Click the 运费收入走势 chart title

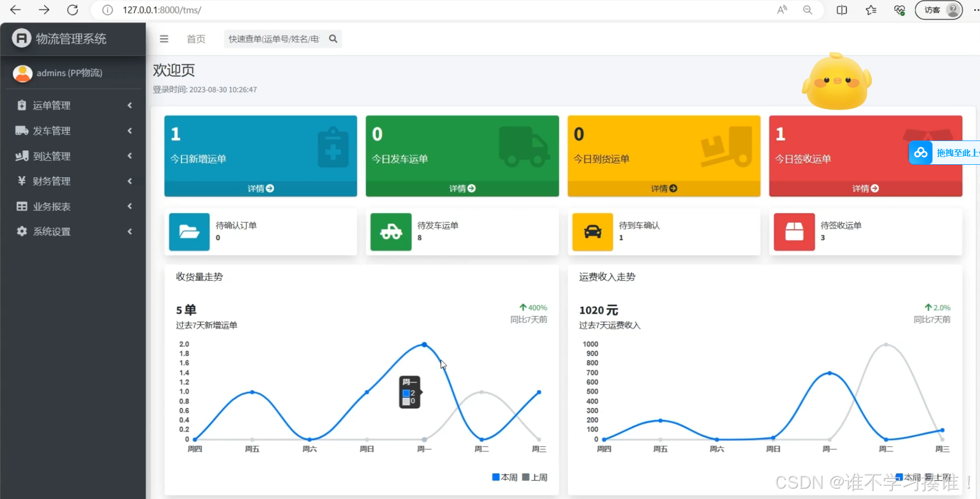tap(607, 277)
